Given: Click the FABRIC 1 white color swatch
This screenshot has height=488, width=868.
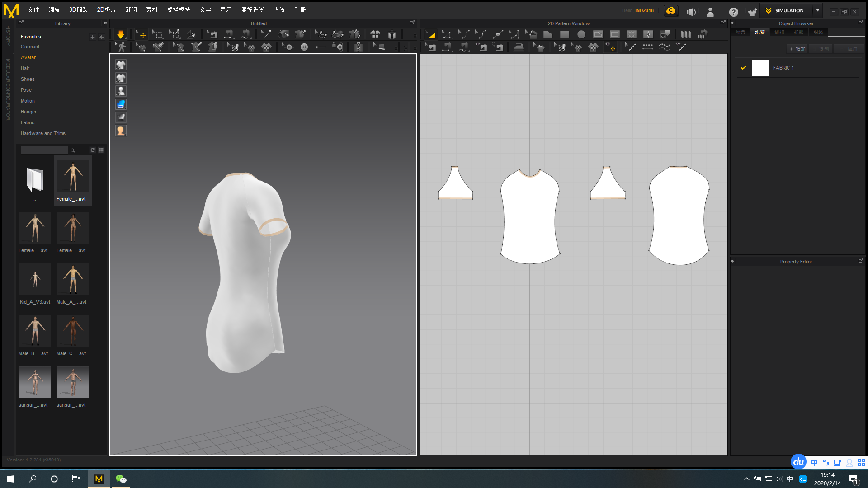Looking at the screenshot, I should 760,68.
